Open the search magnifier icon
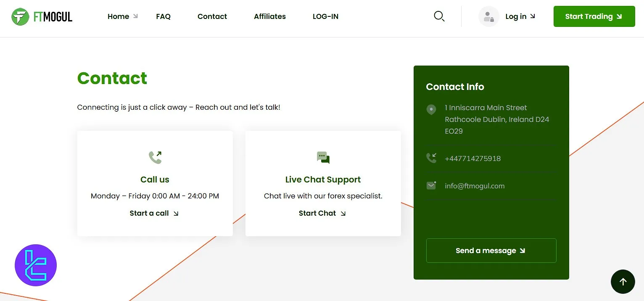Viewport: 644px width, 301px height. point(439,16)
